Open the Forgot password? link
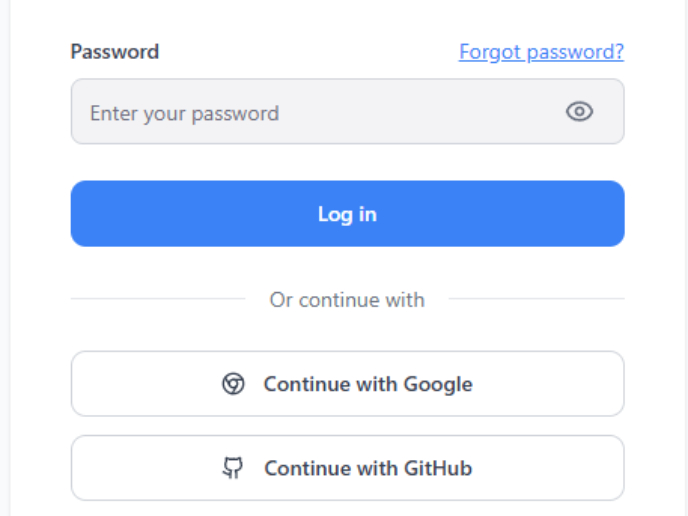The image size is (688, 516). point(541,51)
